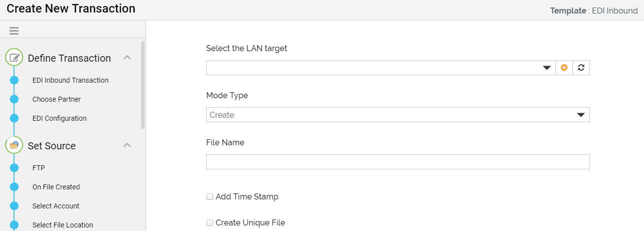Click the blue dot beside EDI Configuration
This screenshot has height=231, width=644.
point(14,118)
